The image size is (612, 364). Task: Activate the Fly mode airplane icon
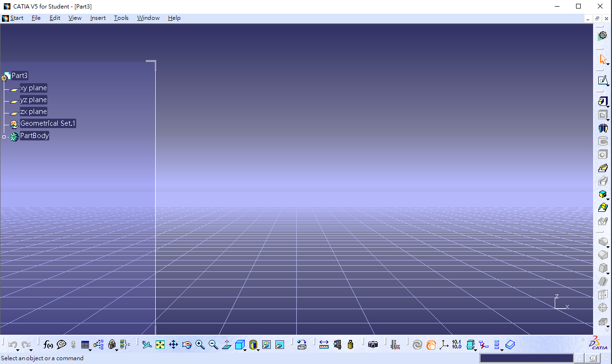coord(147,345)
